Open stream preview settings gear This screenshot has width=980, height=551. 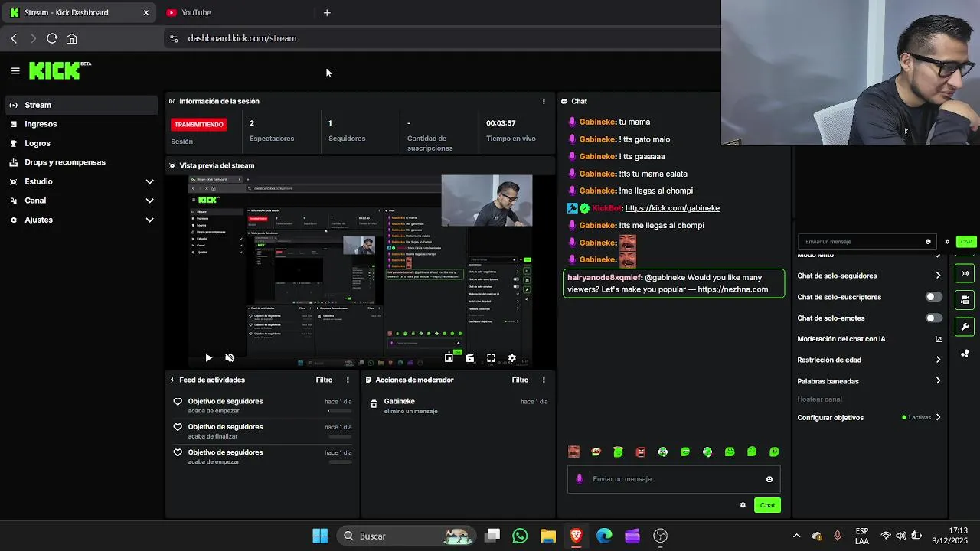pyautogui.click(x=512, y=357)
